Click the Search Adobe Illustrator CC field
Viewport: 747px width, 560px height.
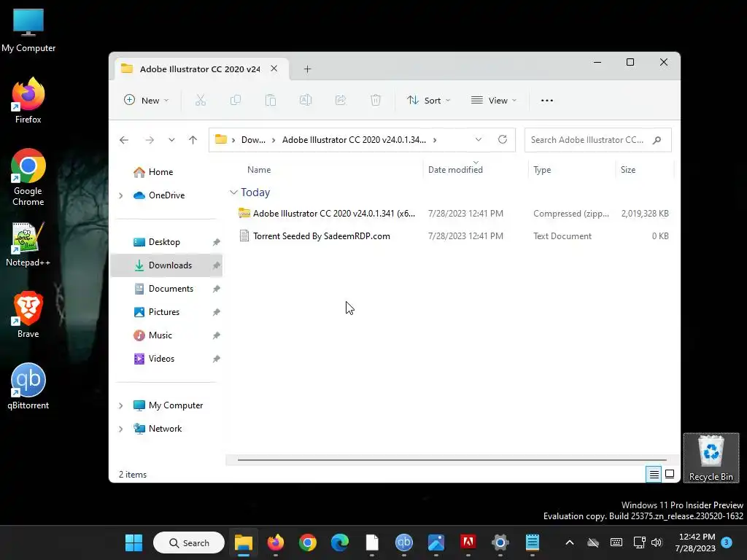[598, 140]
